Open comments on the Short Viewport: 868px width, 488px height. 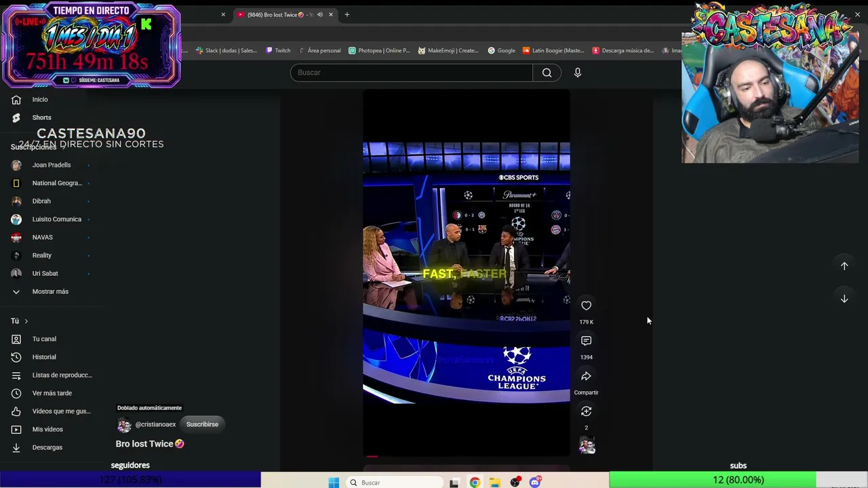coord(587,341)
